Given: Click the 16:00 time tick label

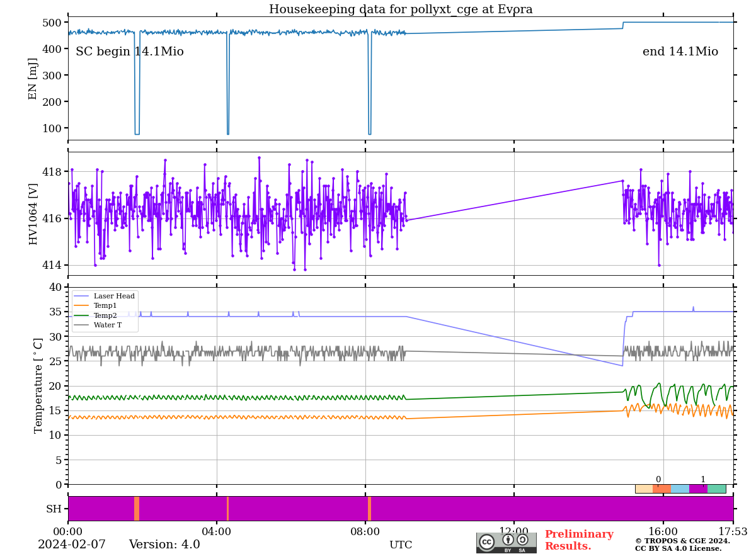Looking at the screenshot, I should point(663,531).
